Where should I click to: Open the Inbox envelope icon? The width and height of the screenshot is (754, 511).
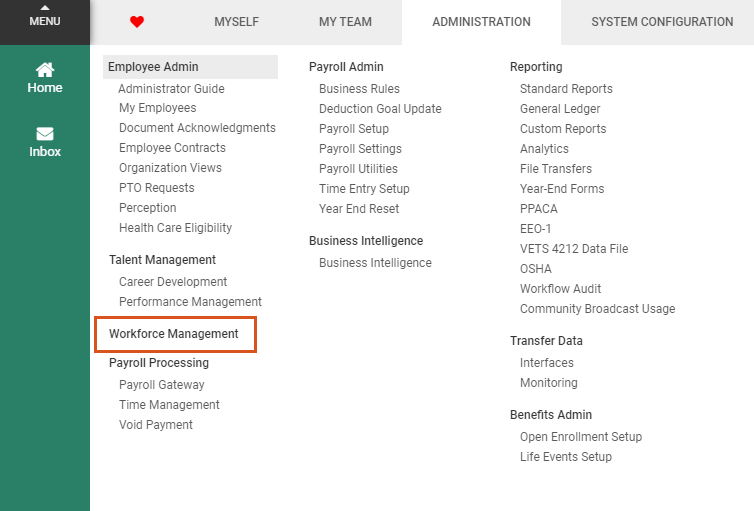(45, 133)
